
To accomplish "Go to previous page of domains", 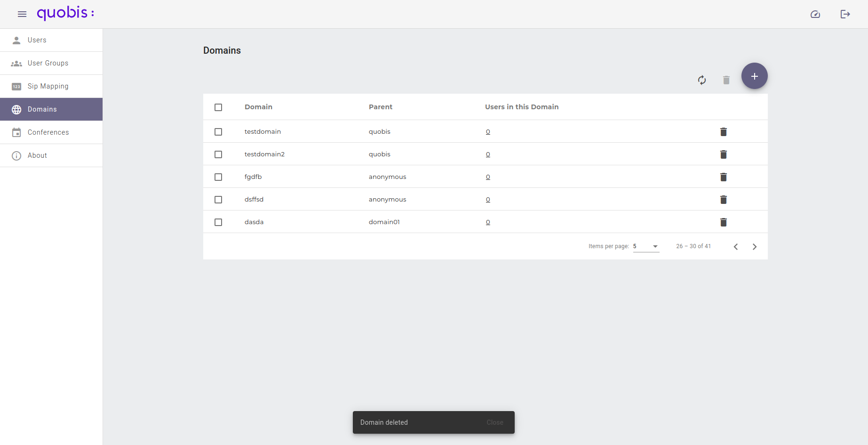I will click(736, 247).
